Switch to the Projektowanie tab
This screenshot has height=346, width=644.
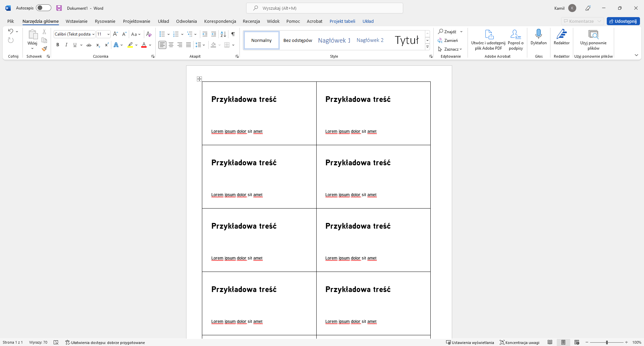[x=137, y=21]
